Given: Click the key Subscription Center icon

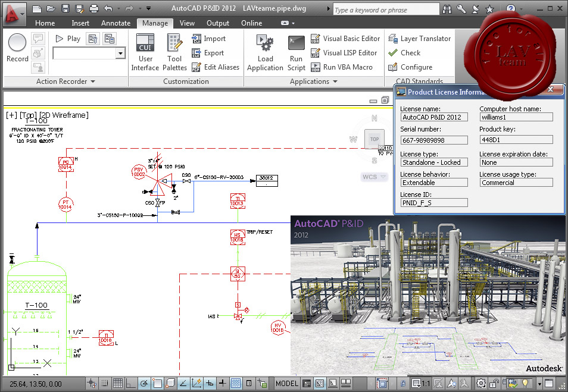Looking at the screenshot, I should 461,9.
